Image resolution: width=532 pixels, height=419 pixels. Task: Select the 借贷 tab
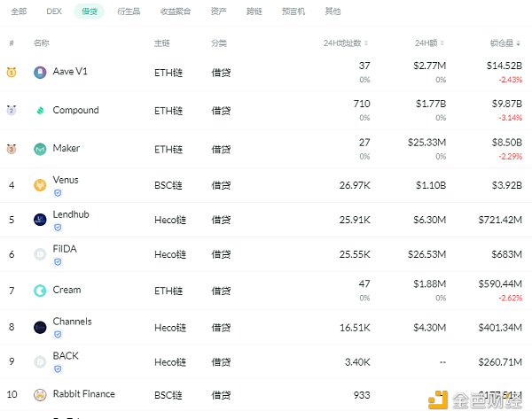[x=90, y=12]
